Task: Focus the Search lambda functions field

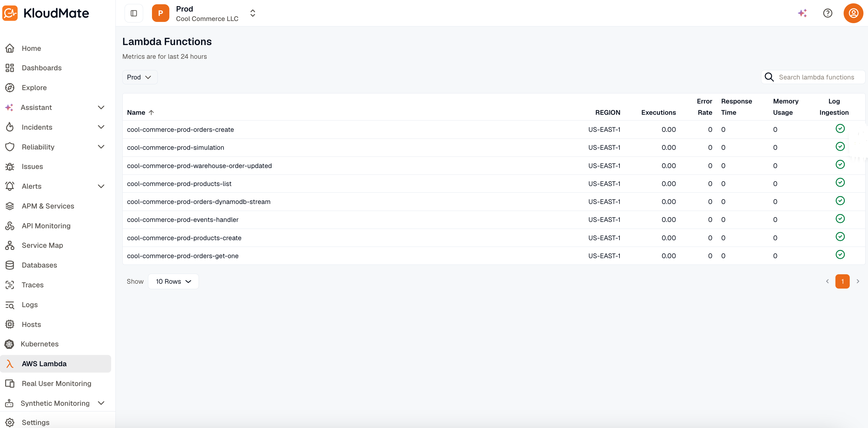Action: [813, 77]
